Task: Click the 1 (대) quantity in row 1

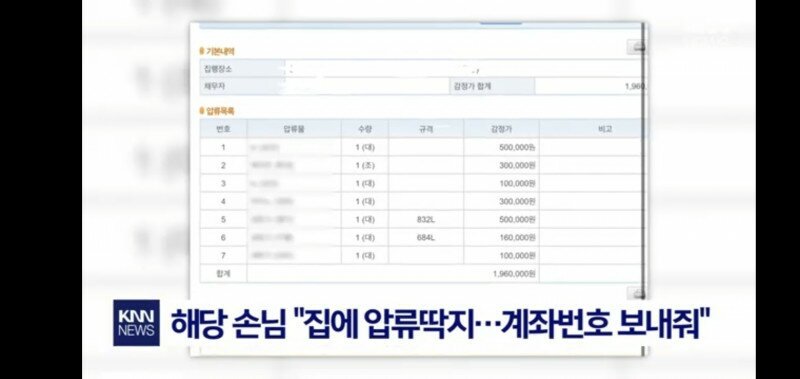Action: tap(365, 147)
